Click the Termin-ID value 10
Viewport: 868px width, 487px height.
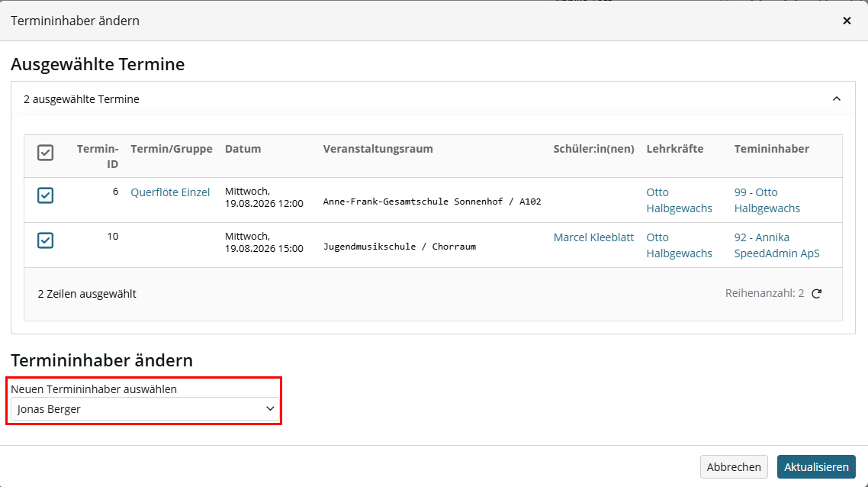pyautogui.click(x=113, y=237)
